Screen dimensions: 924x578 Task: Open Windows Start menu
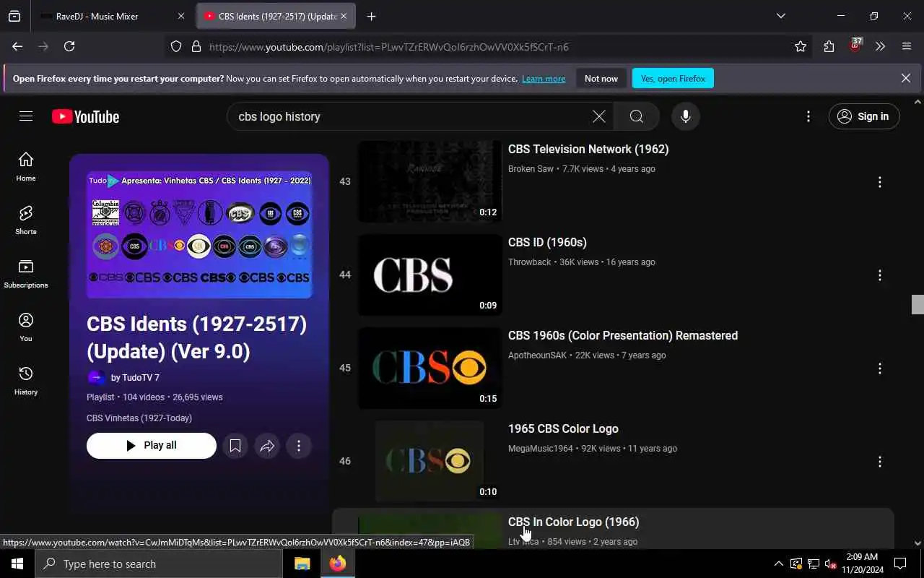coord(17,564)
